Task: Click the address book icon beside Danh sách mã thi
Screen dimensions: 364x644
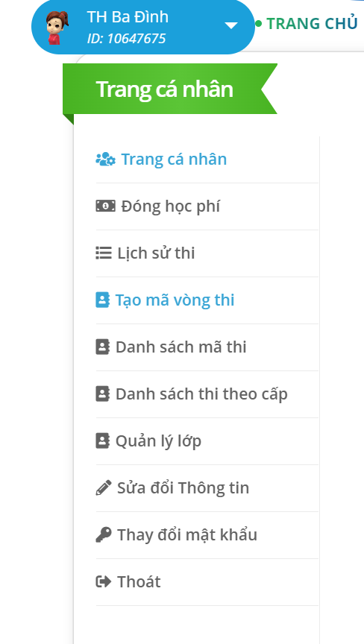Action: [103, 347]
